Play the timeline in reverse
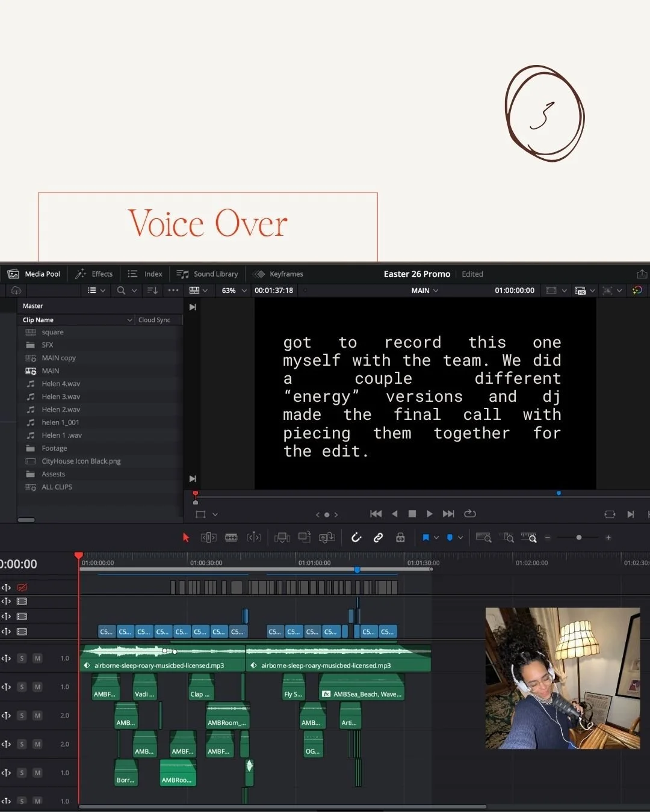 pyautogui.click(x=395, y=514)
